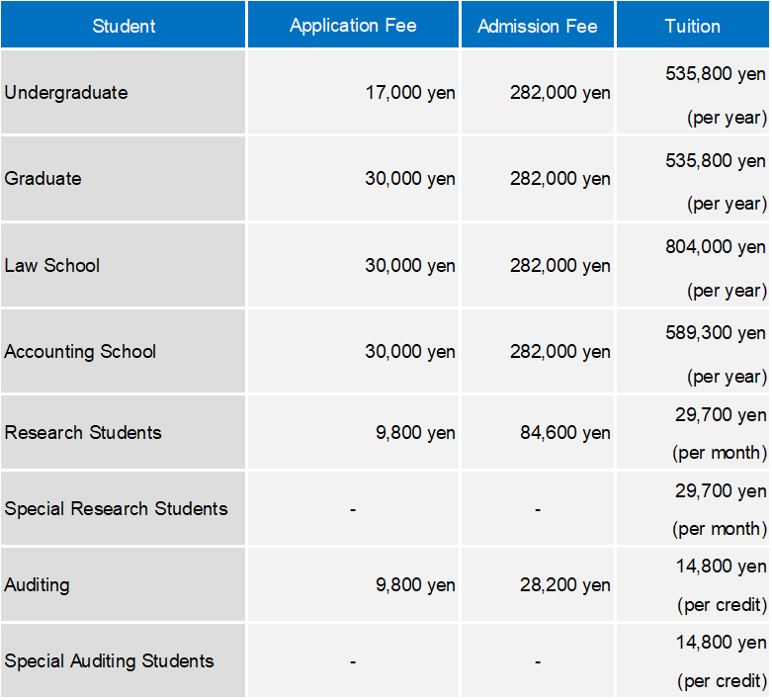Click the 804,000 yen tuition cell
Screen dimensions: 772x700
715,247
